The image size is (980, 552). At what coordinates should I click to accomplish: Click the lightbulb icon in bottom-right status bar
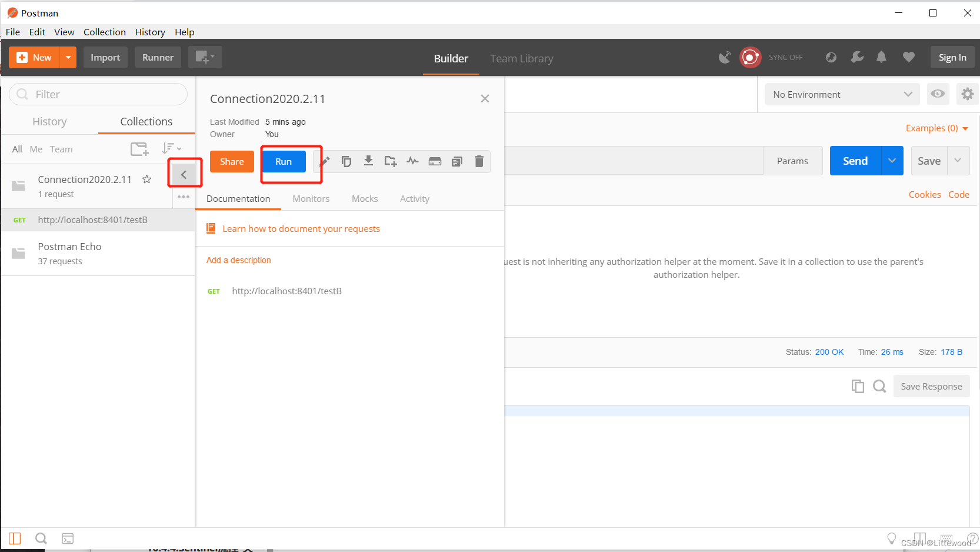(892, 538)
